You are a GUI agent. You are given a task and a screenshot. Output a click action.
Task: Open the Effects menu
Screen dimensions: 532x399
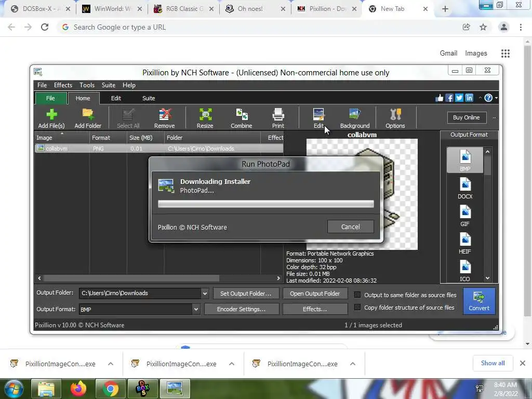pyautogui.click(x=63, y=85)
